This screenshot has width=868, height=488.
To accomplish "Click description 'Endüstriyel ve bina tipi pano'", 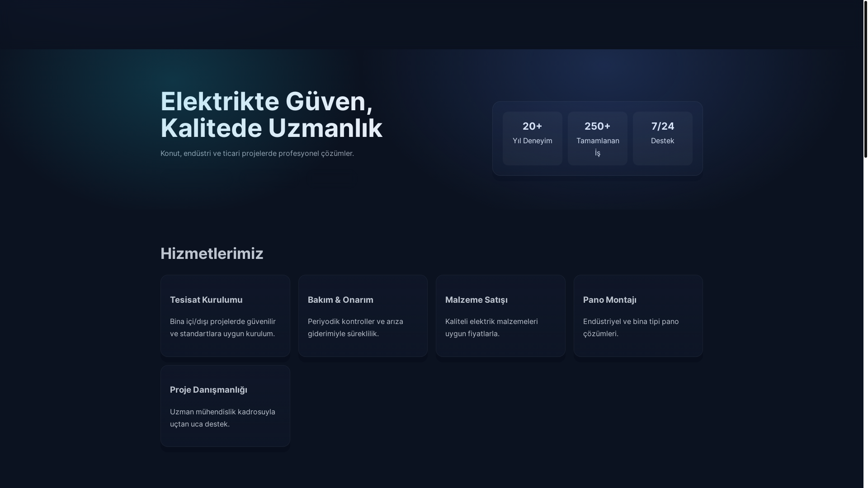I will pyautogui.click(x=631, y=328).
